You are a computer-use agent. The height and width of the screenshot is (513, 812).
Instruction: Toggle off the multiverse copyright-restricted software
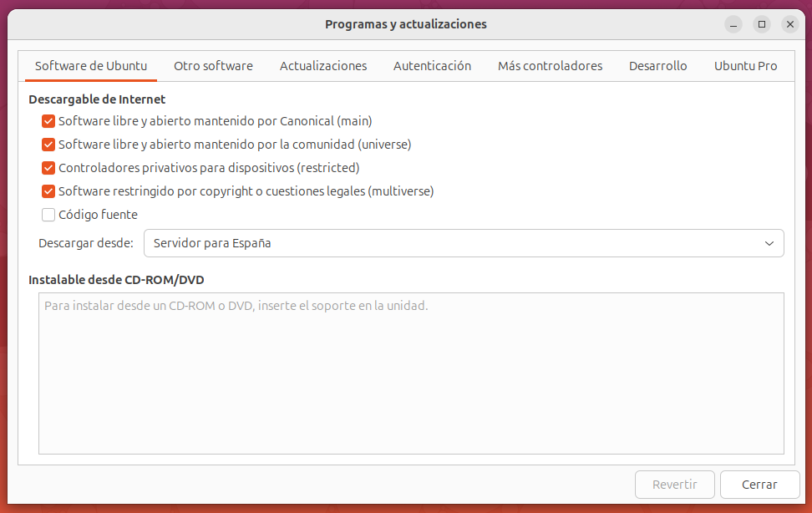click(x=48, y=191)
